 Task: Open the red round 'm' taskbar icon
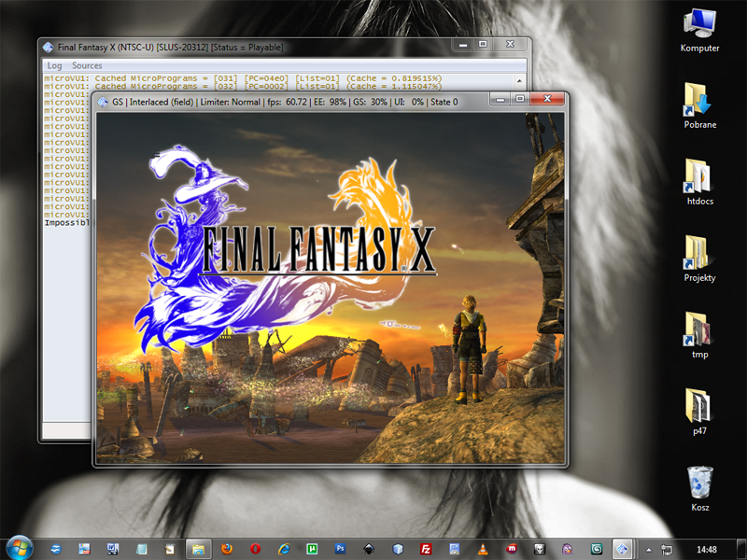(x=511, y=549)
